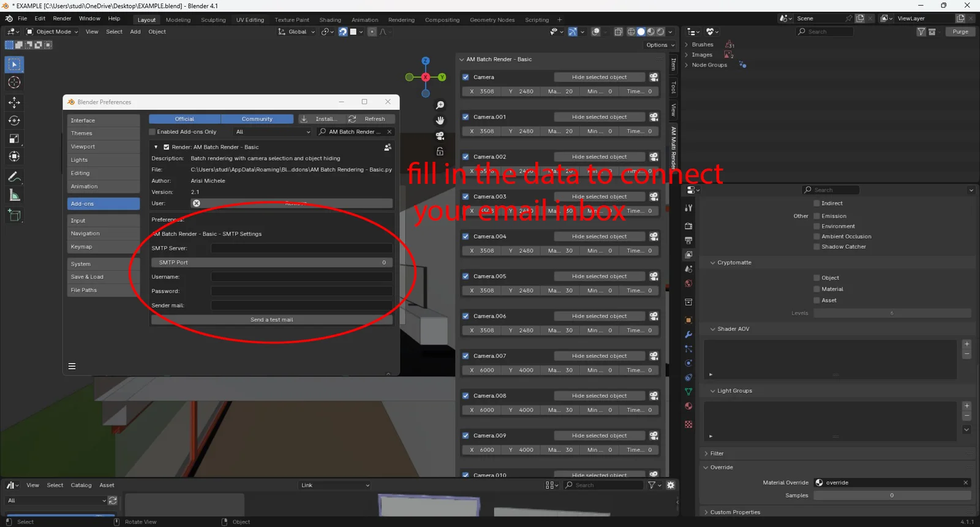Screen dimensions: 980x527
Task: Click Send a test mail button
Action: pyautogui.click(x=272, y=320)
